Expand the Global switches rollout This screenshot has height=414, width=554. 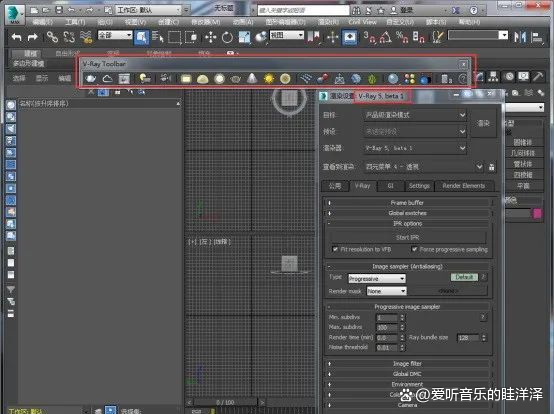[x=407, y=213]
